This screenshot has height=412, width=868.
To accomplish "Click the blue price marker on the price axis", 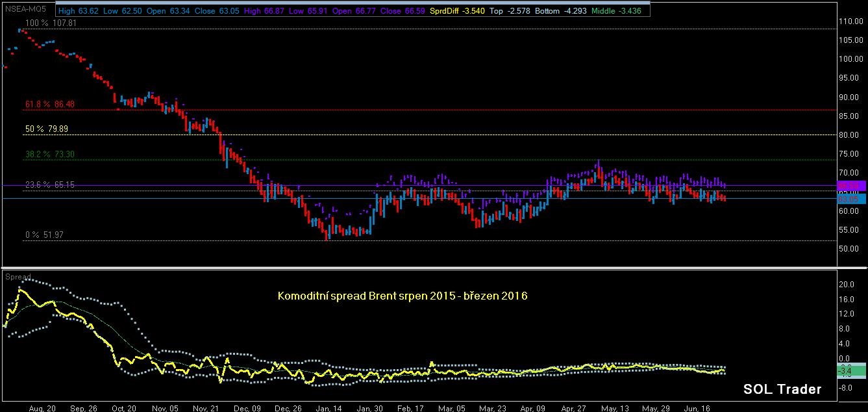I will 851,199.
